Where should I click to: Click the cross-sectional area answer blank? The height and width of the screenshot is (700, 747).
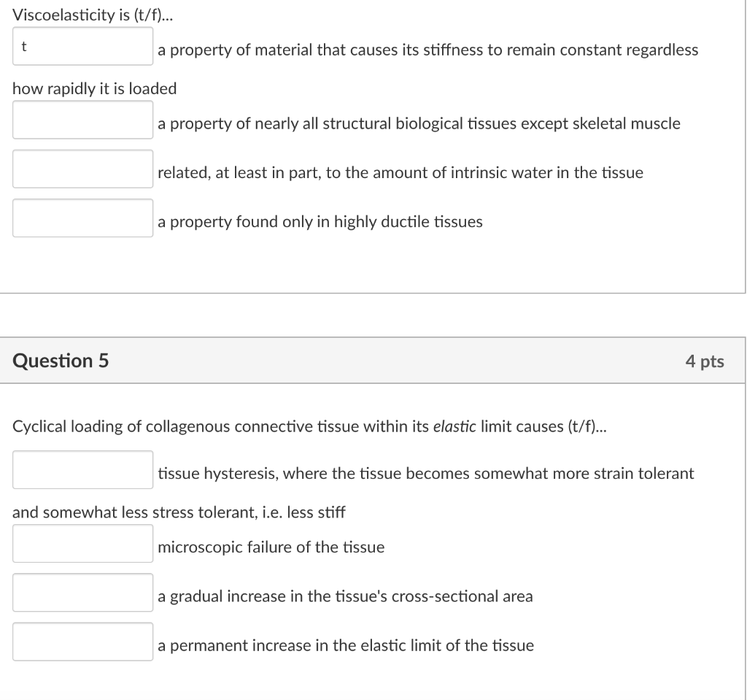[82, 592]
